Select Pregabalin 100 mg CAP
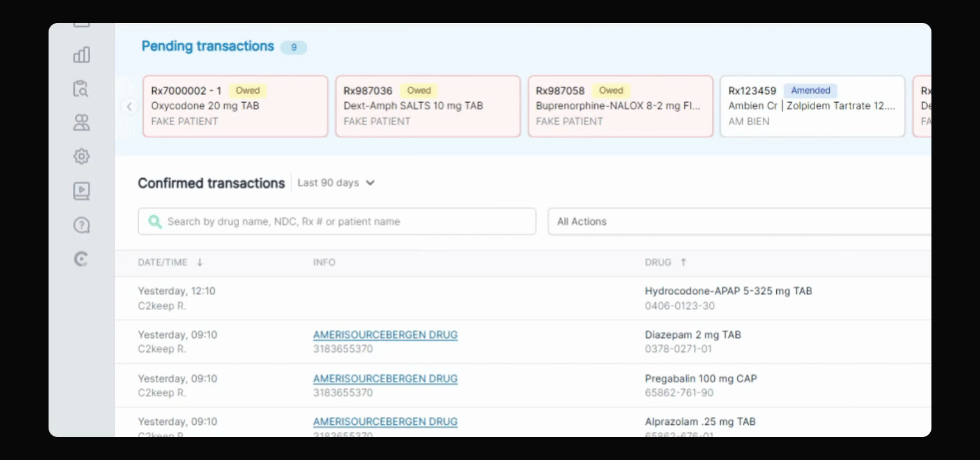This screenshot has width=980, height=460. pos(701,379)
